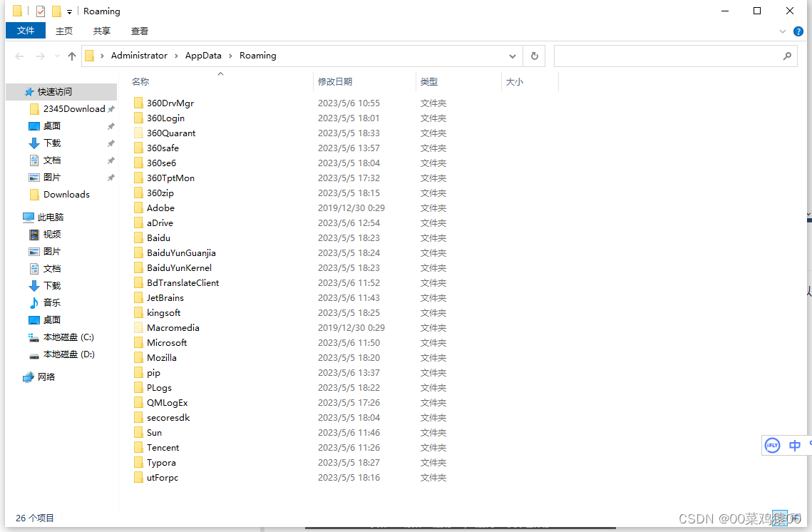Open the address bar history dropdown

click(x=512, y=56)
